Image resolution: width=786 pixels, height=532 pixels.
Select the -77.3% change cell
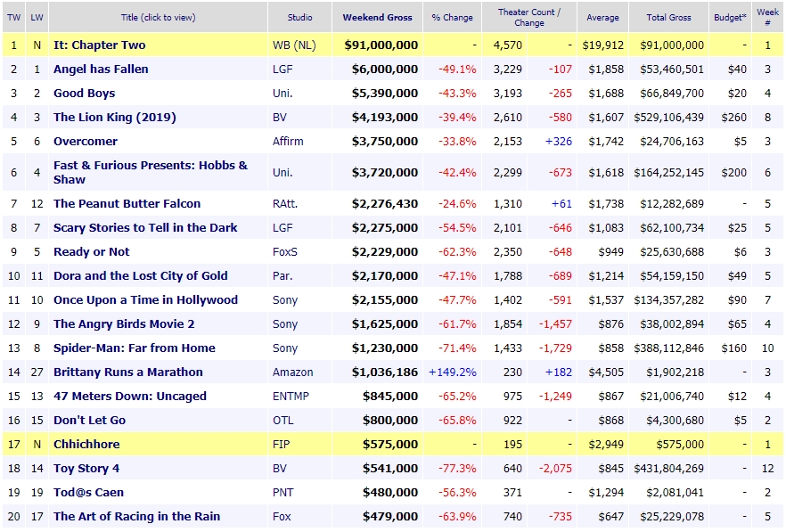tap(458, 469)
